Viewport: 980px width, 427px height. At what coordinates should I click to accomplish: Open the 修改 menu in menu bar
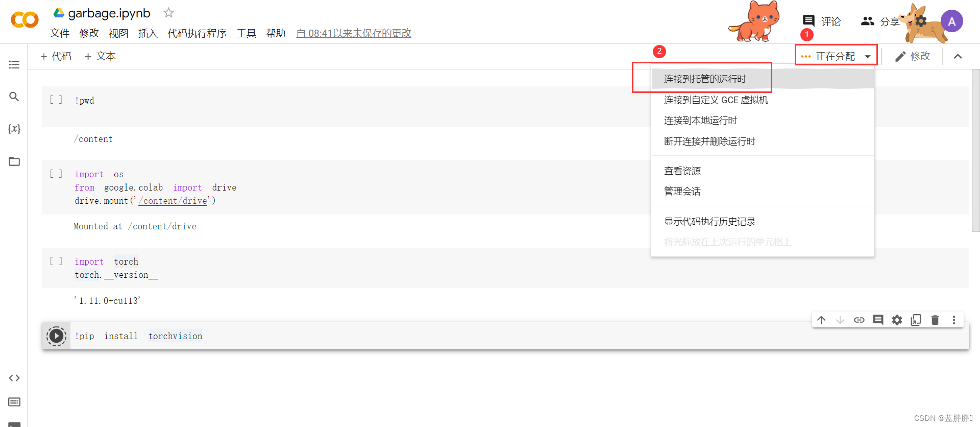(x=89, y=33)
